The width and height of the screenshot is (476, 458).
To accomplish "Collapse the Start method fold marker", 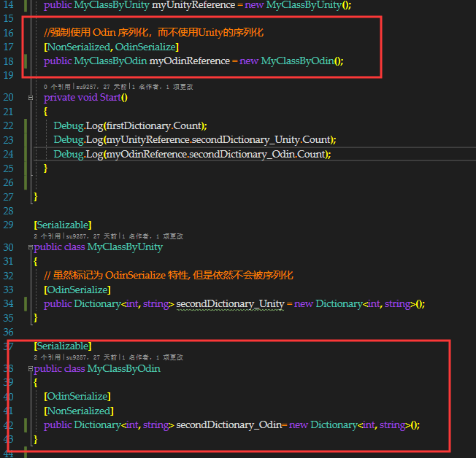I will click(x=30, y=97).
